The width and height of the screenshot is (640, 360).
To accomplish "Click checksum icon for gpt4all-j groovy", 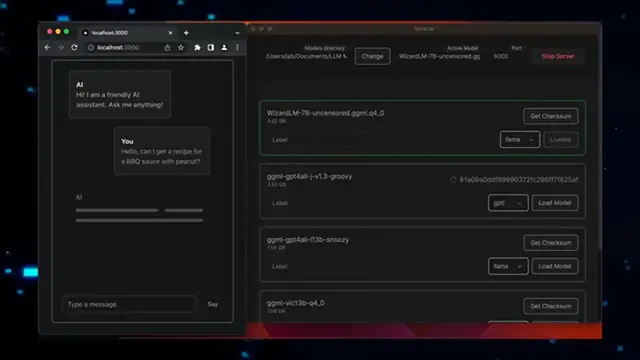I will coord(453,180).
